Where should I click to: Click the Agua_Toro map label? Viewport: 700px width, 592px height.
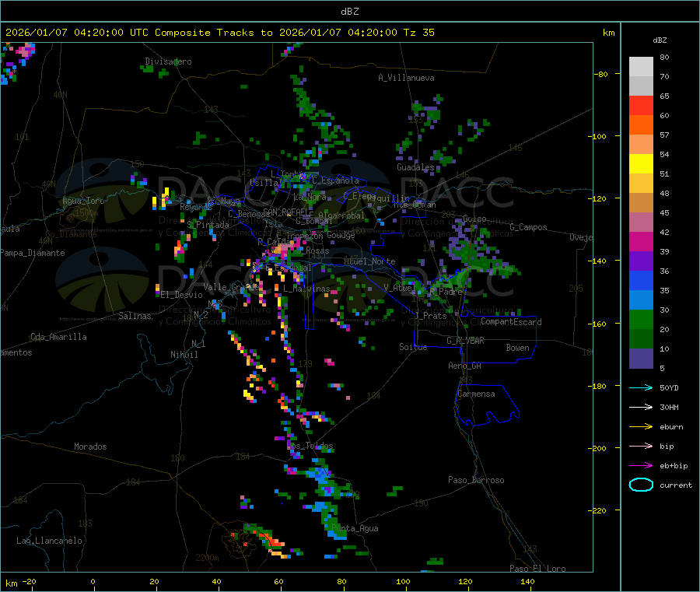click(83, 201)
